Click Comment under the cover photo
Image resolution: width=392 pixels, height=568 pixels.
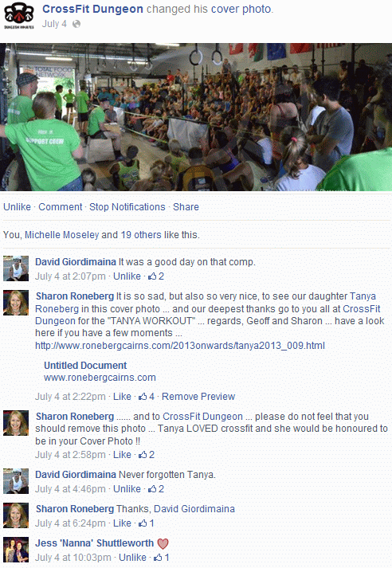[61, 207]
